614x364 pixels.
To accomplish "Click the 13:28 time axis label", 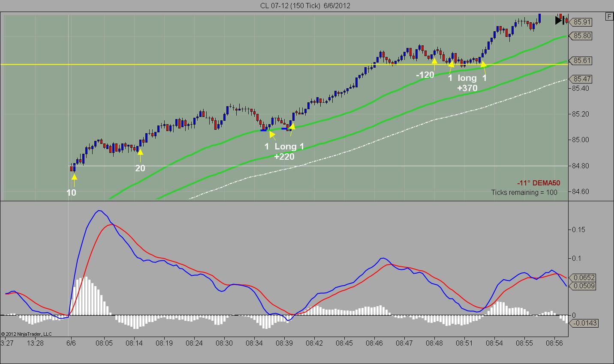I will coord(35,343).
